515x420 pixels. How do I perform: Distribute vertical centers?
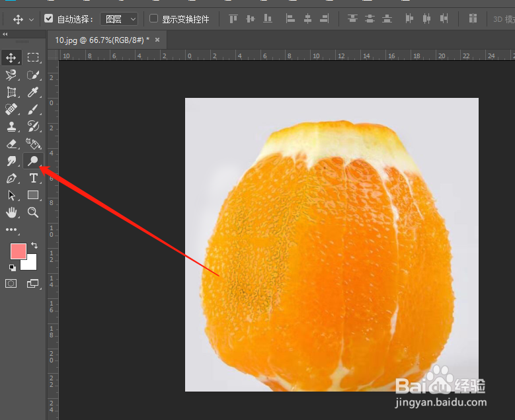370,19
